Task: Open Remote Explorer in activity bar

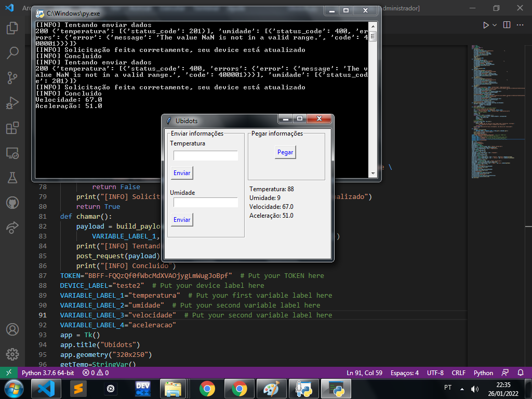Action: 12,153
